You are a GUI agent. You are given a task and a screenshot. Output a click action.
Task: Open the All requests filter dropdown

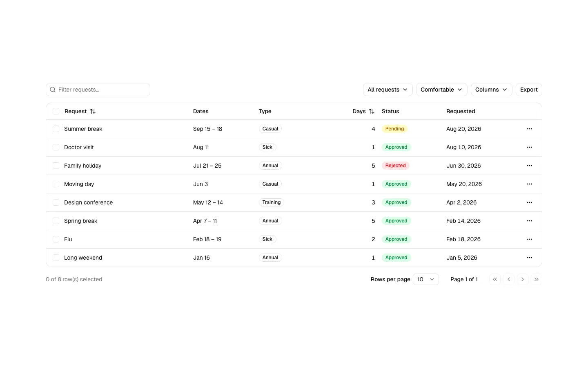[x=388, y=90]
